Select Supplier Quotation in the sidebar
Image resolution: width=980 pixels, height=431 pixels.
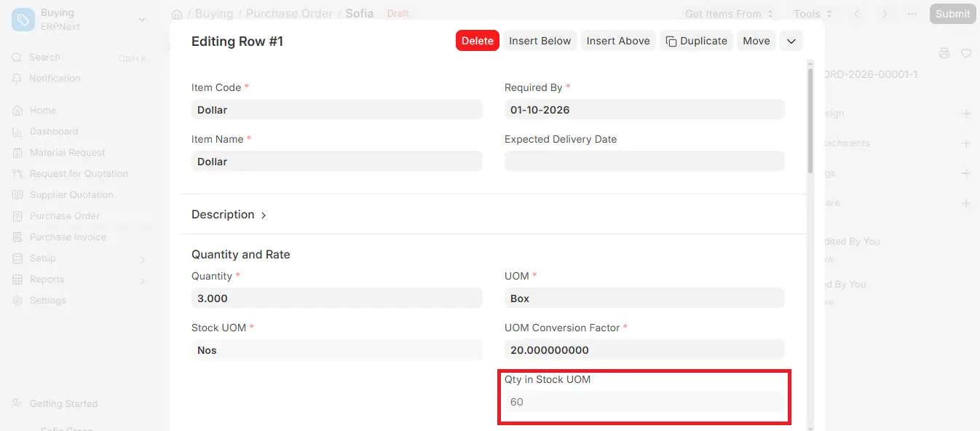coord(71,195)
